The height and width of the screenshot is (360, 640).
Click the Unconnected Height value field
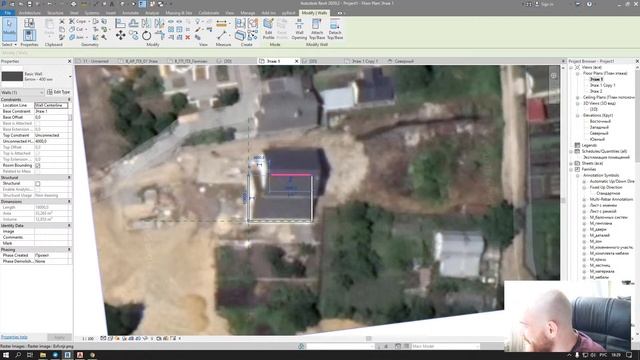click(51, 141)
